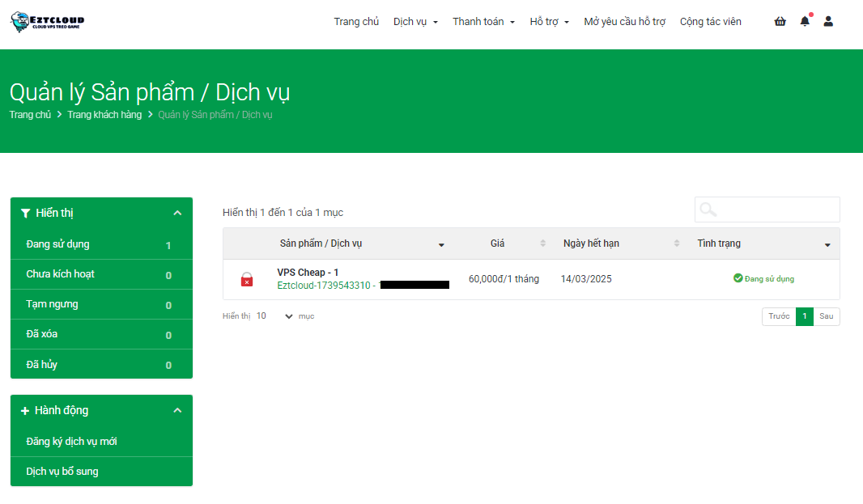Click the Eztcloud logo
863x504 pixels.
point(47,22)
